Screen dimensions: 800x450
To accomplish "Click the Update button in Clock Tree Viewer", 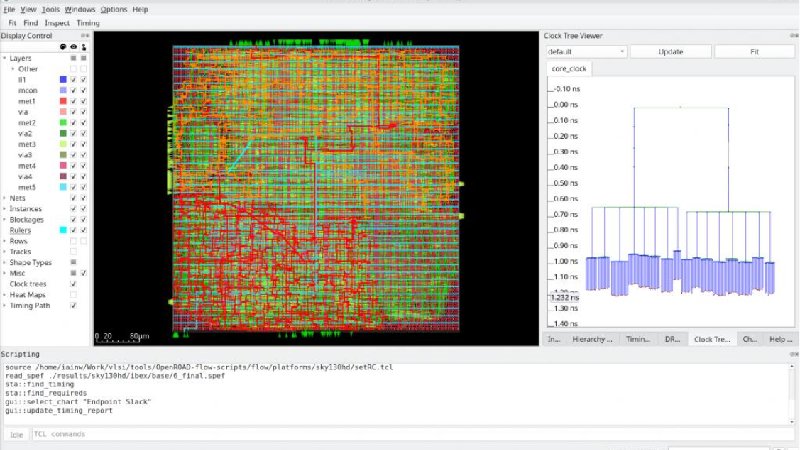I will (670, 52).
